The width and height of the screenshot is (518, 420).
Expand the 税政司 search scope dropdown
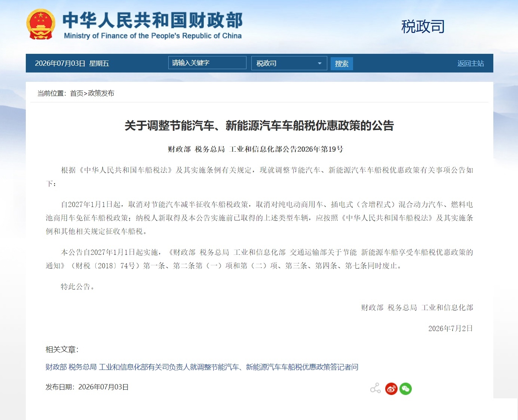(x=289, y=63)
